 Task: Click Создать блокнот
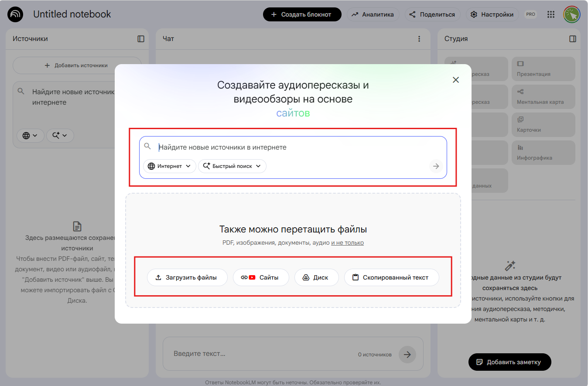tap(301, 14)
